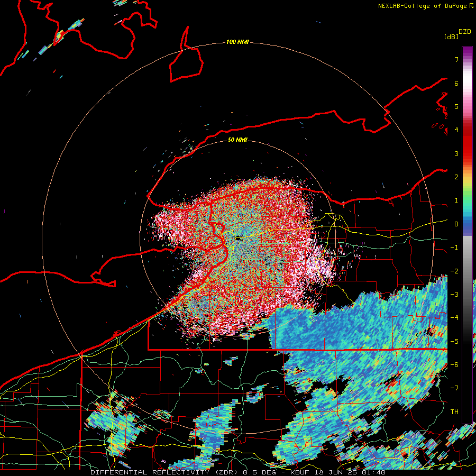This screenshot has height=476, width=476.
Task: Click the -3 value on color scale
Action: tap(454, 295)
